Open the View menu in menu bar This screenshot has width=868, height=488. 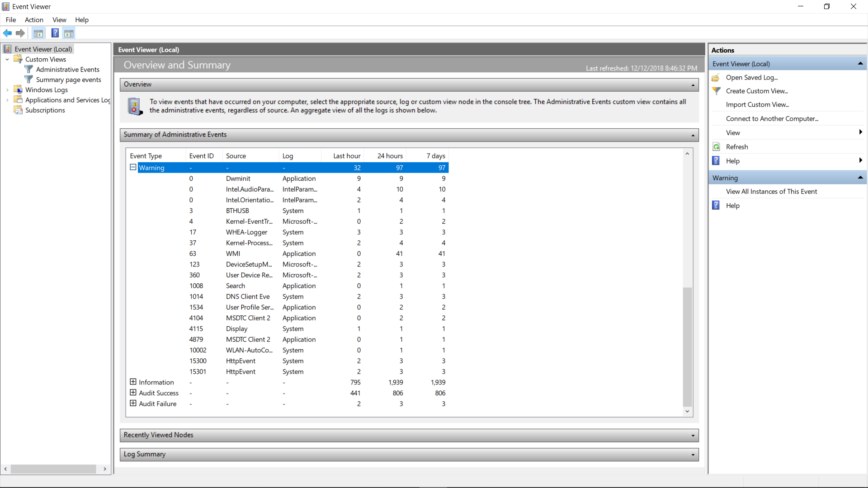click(59, 20)
